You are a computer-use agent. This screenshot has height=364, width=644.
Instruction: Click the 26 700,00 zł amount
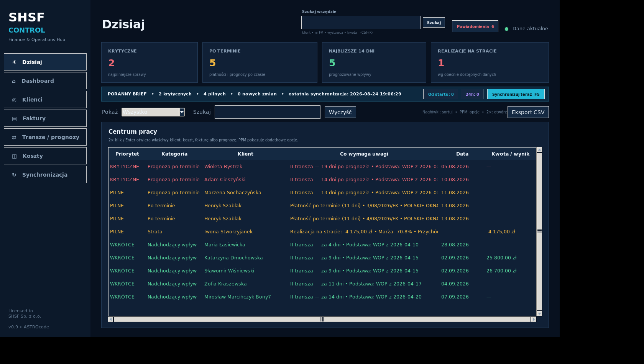pos(501,271)
